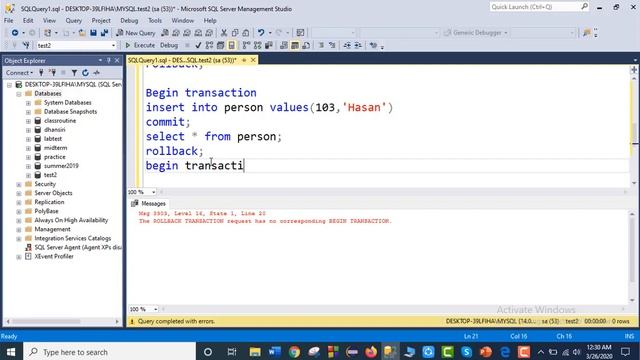Open the Connect dropdown in Object Explorer
The image size is (640, 360).
click(19, 73)
